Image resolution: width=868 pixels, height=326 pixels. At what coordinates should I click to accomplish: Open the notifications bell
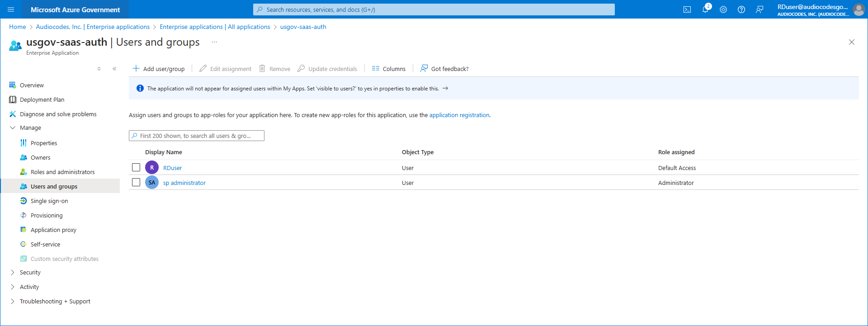coord(705,9)
